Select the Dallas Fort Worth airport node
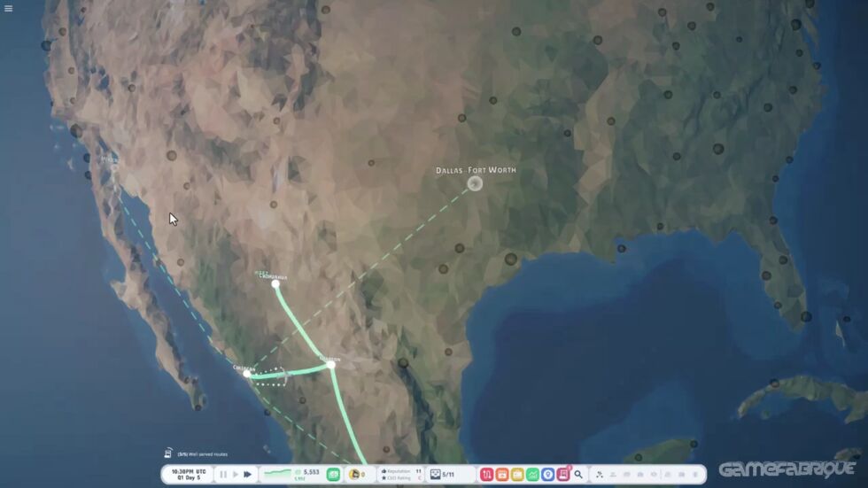Image resolution: width=868 pixels, height=488 pixels. pos(475,183)
